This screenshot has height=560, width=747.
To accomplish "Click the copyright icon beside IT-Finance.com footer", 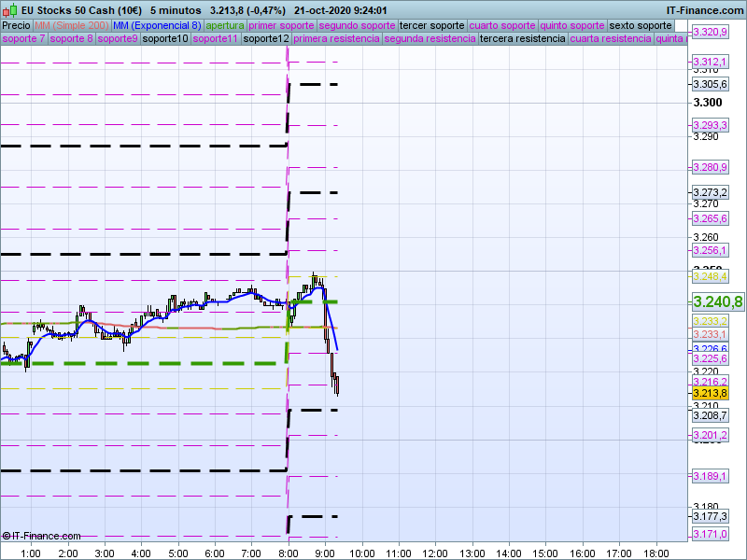I will (7, 536).
